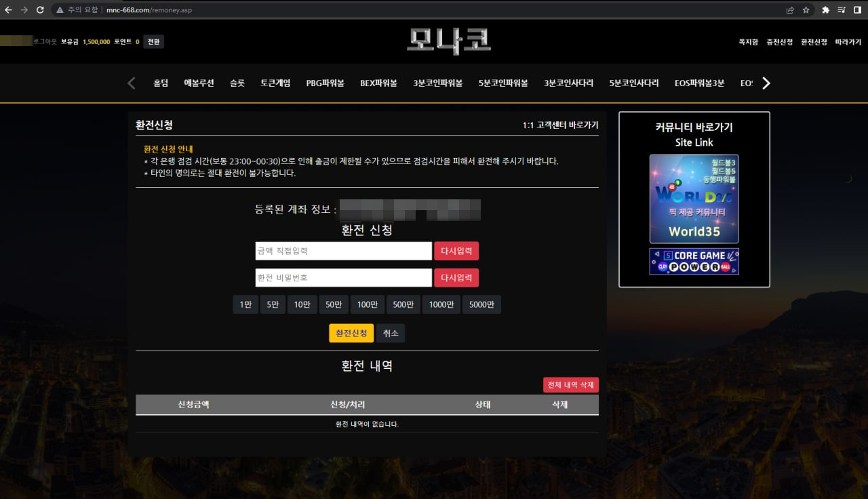Open the 5분코인사다리 menu item

point(634,83)
